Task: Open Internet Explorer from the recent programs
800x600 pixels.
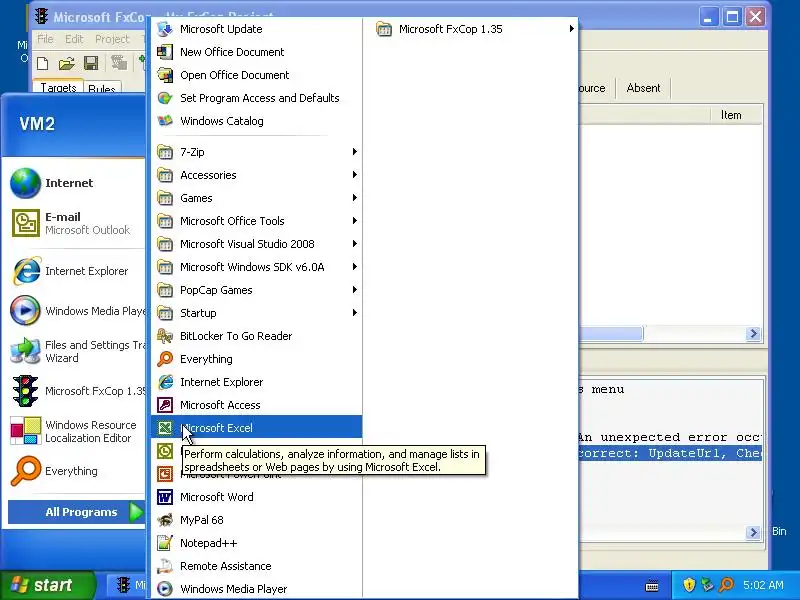Action: click(x=76, y=271)
